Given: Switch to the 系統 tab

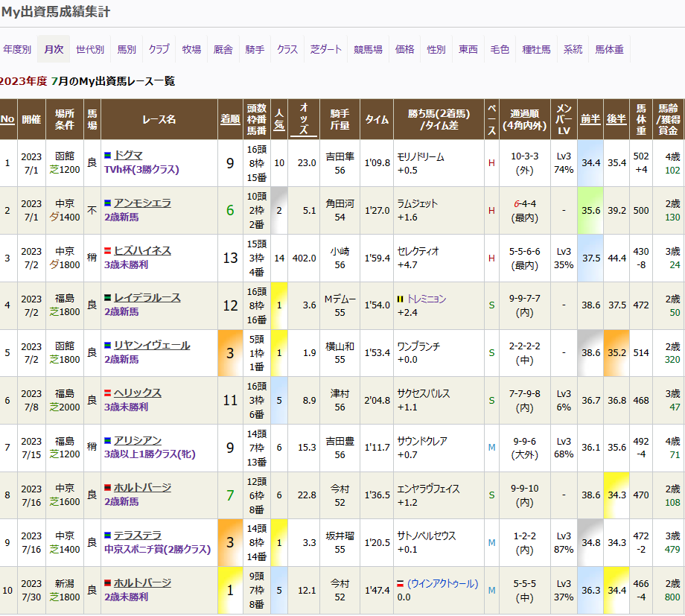Looking at the screenshot, I should coord(573,49).
